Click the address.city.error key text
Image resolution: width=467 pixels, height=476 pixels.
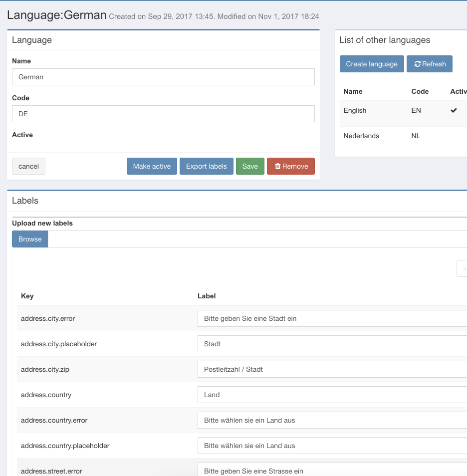click(x=48, y=318)
